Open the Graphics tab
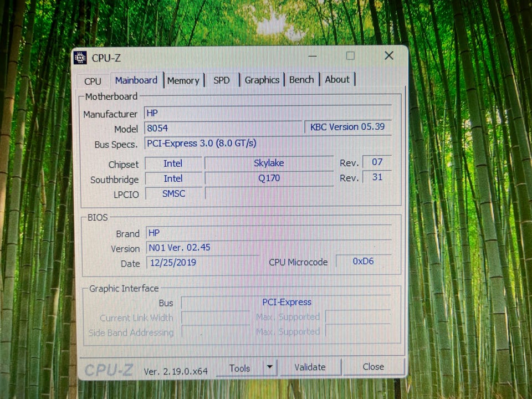Viewport: 532px width, 399px height. [x=262, y=80]
